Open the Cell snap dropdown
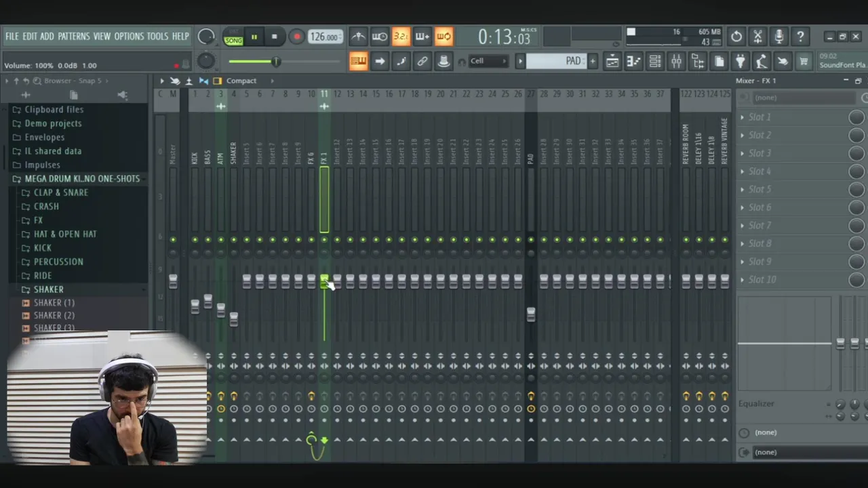The width and height of the screenshot is (868, 488). (488, 61)
